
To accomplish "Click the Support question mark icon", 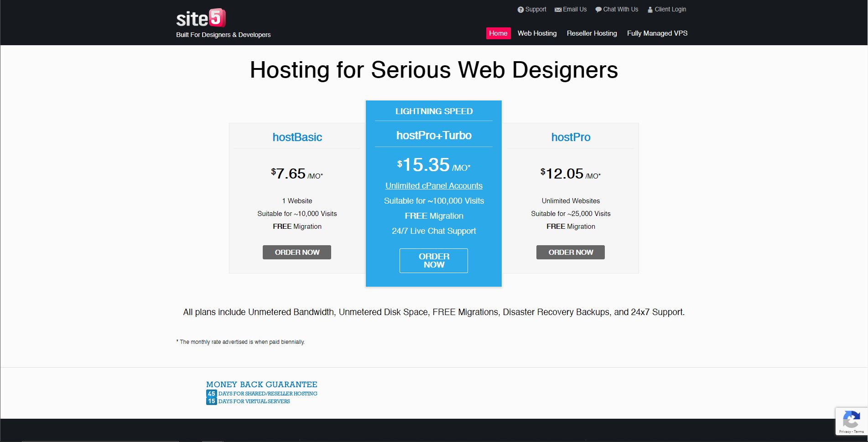I will [x=520, y=10].
